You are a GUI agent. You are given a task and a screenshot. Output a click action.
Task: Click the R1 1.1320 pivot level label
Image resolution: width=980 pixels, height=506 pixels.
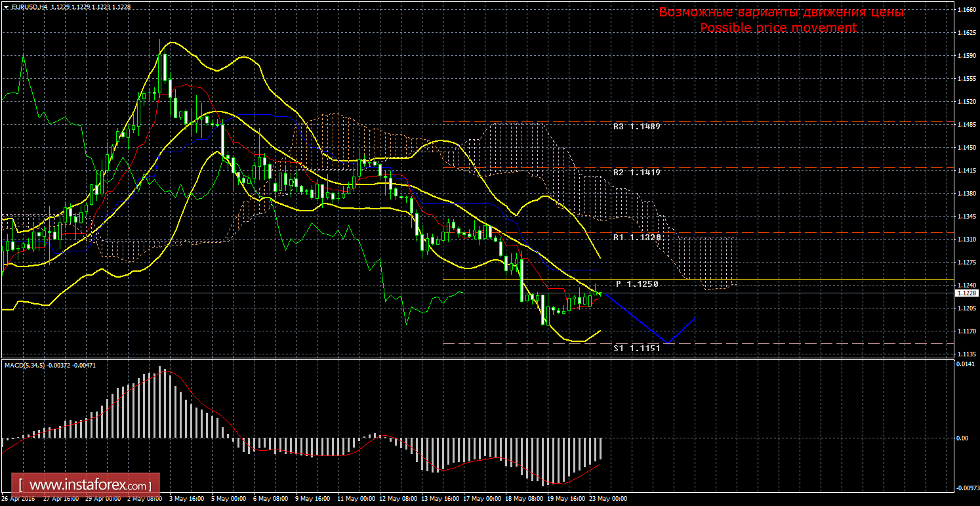(636, 237)
